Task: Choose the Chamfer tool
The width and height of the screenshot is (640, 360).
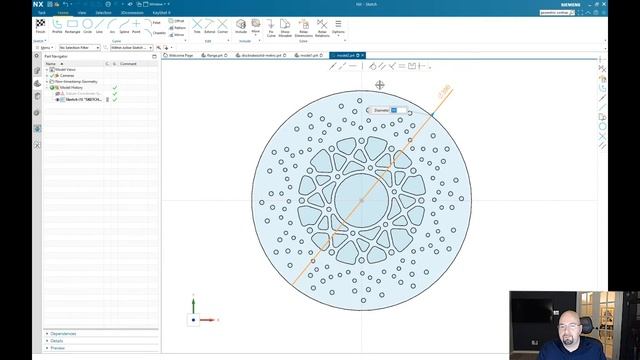Action: pos(155,33)
